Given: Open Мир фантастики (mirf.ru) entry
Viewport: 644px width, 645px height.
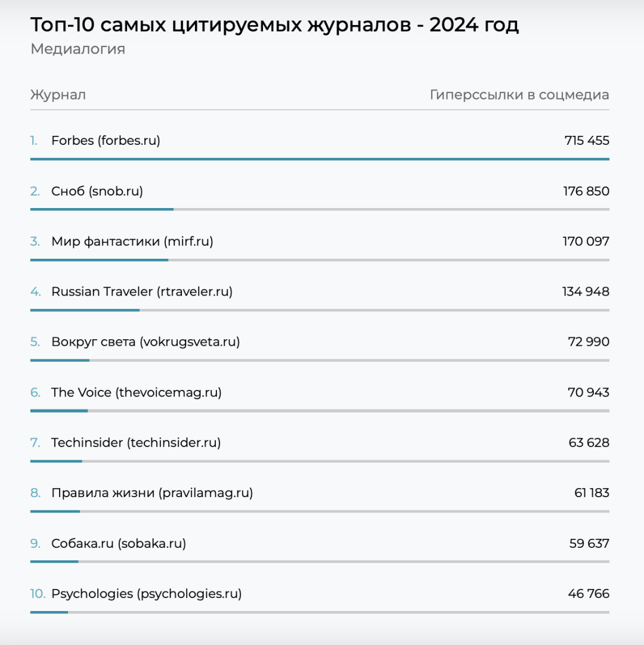Looking at the screenshot, I should tap(132, 241).
